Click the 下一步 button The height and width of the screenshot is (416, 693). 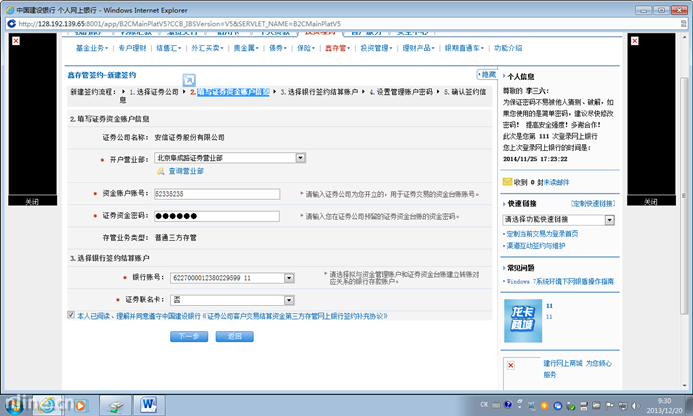[189, 336]
